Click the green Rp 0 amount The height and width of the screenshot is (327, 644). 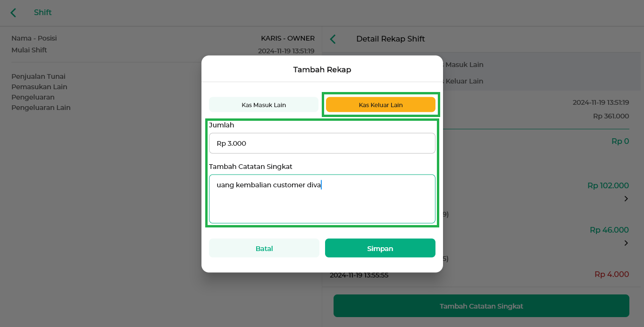[620, 141]
